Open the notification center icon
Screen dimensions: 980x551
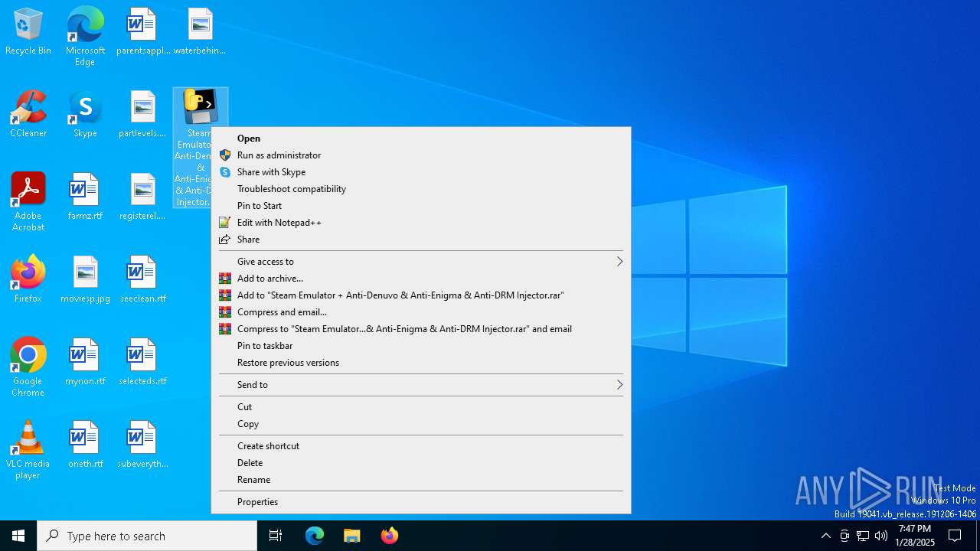(955, 536)
